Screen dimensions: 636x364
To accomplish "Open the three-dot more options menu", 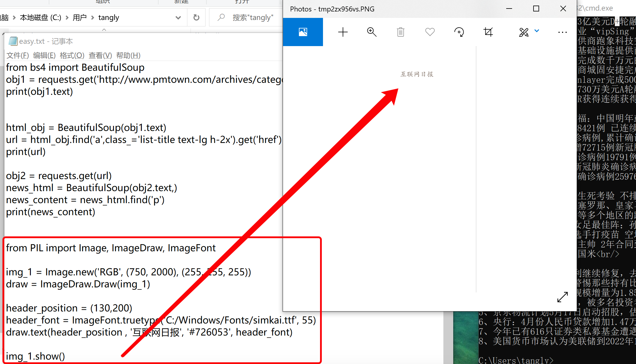I will (562, 32).
